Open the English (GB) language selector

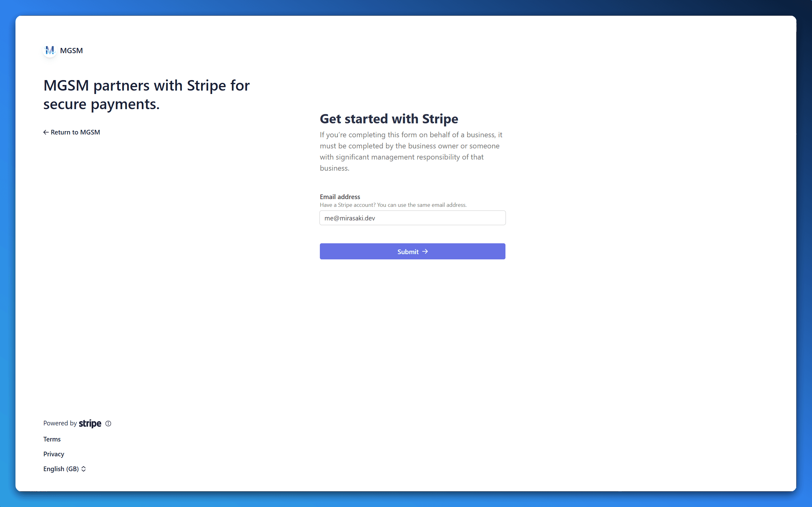65,469
